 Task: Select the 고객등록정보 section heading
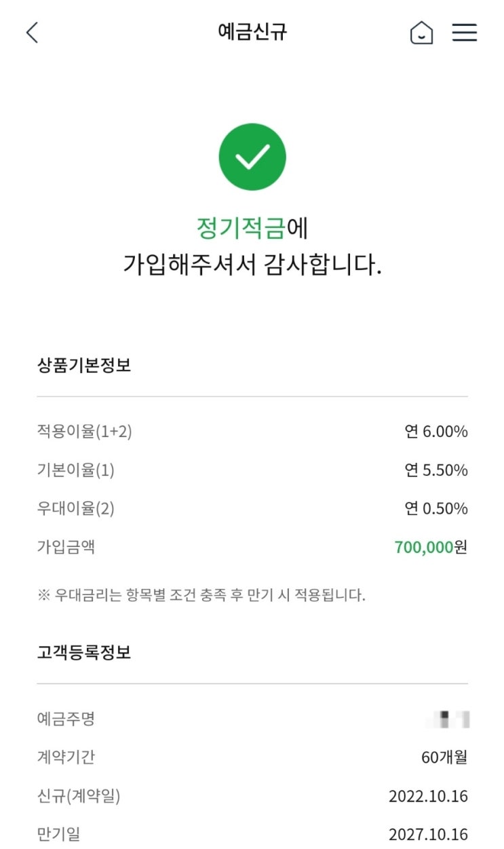[84, 652]
